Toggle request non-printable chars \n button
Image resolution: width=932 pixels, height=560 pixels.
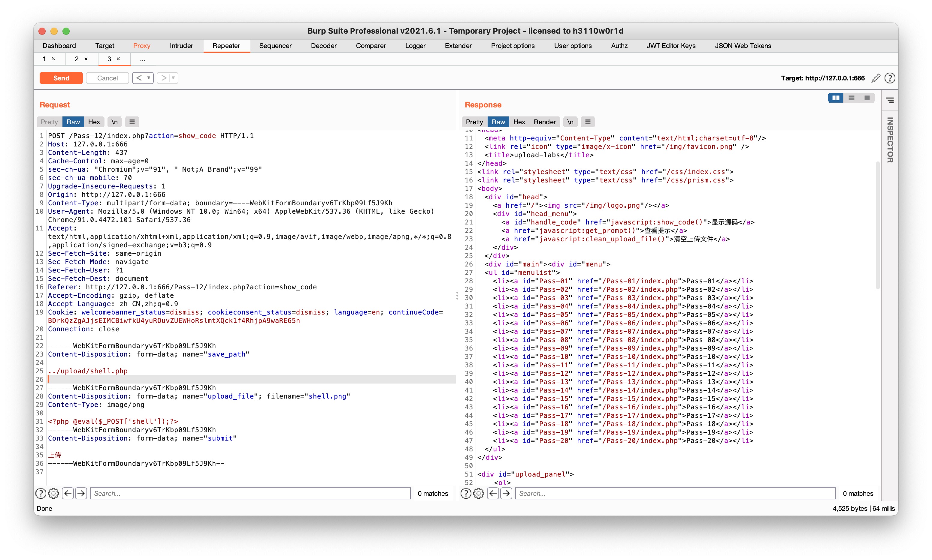click(114, 122)
